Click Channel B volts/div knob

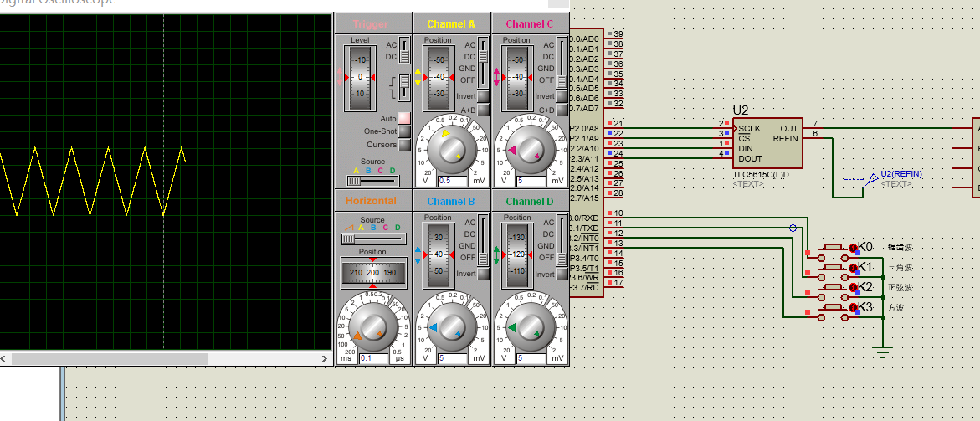pyautogui.click(x=452, y=326)
